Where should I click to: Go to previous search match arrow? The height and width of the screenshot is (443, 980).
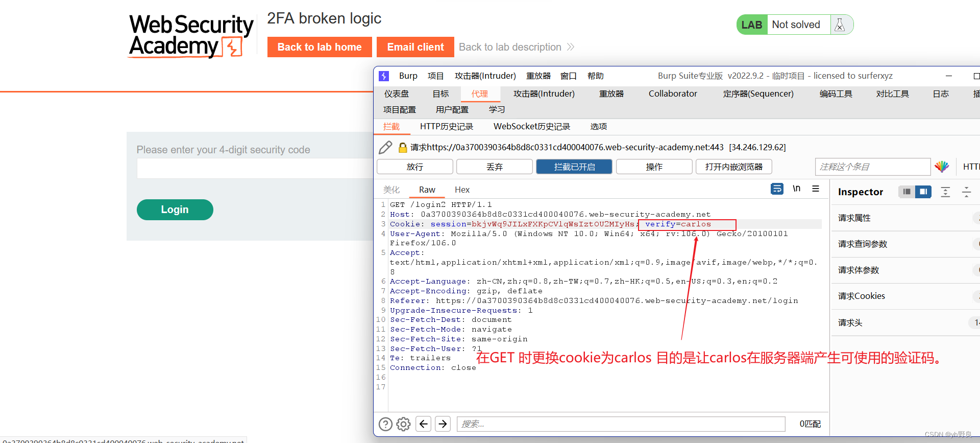[x=424, y=424]
